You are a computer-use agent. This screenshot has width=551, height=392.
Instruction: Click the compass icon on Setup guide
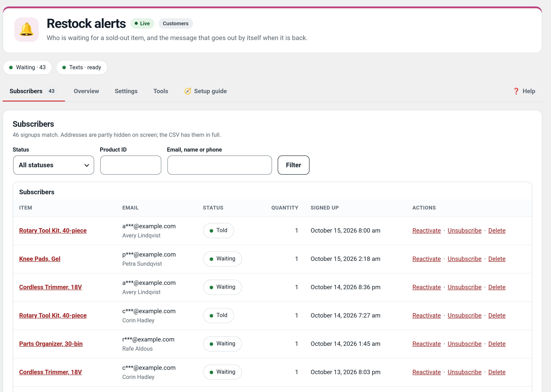(x=188, y=91)
